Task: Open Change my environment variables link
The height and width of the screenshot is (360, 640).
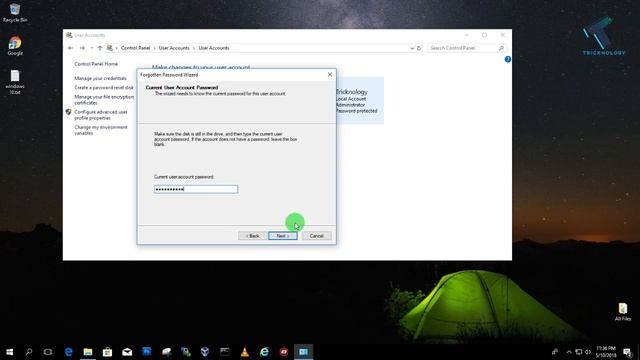Action: 100,130
